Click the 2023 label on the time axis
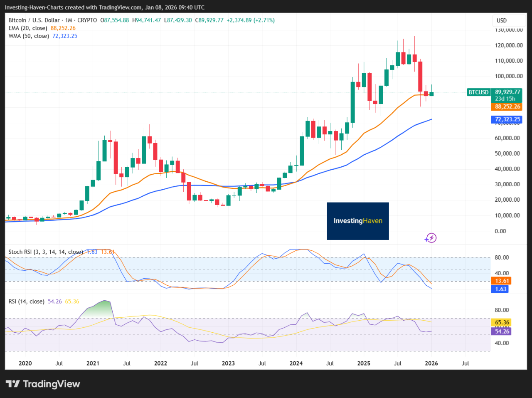532x398 pixels. click(x=228, y=363)
